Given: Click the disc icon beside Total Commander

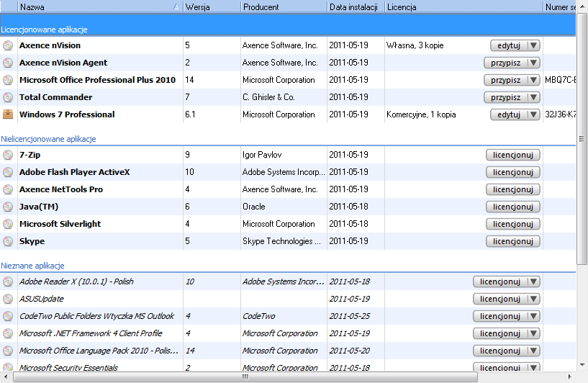Looking at the screenshot, I should 8,97.
